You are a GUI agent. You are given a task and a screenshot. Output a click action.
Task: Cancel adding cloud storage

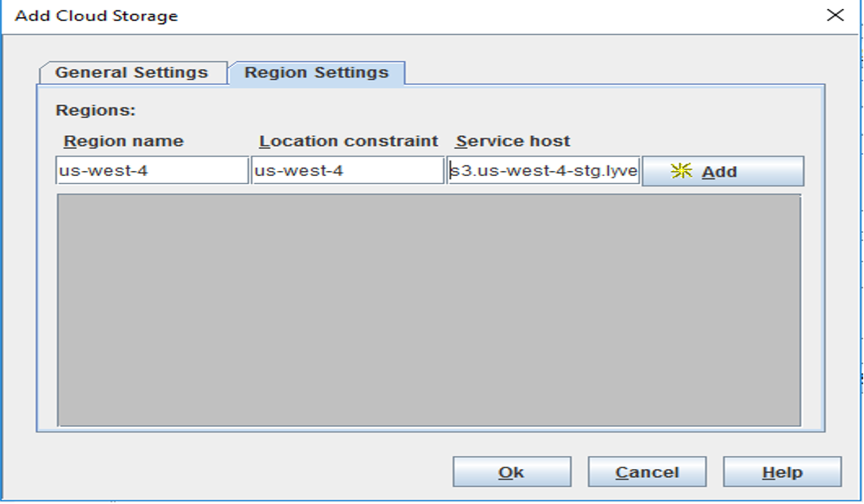point(647,472)
